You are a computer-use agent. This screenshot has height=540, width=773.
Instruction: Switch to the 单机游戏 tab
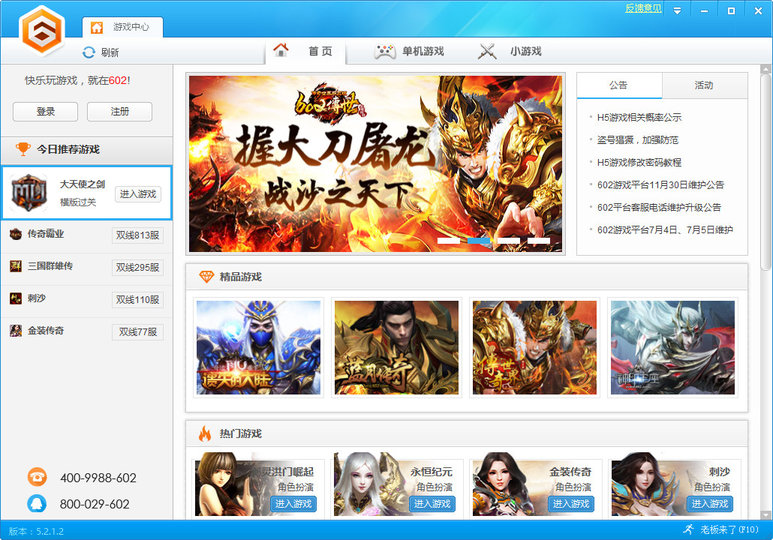tap(409, 51)
